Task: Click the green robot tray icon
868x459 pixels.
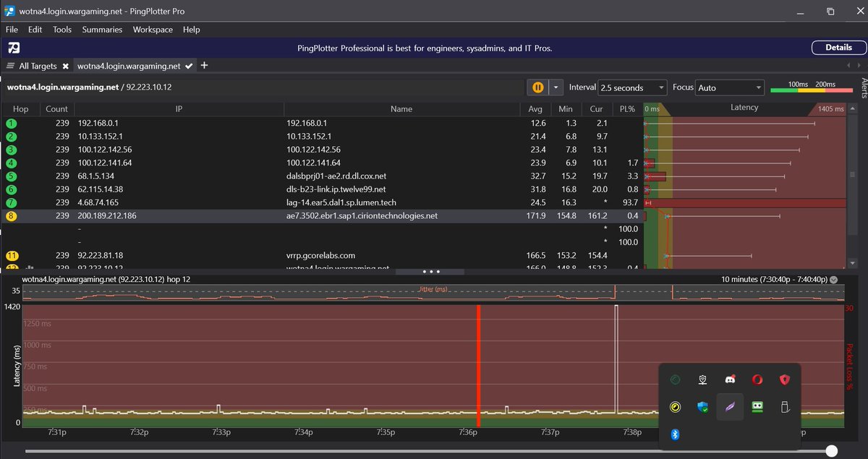Action: (x=757, y=407)
